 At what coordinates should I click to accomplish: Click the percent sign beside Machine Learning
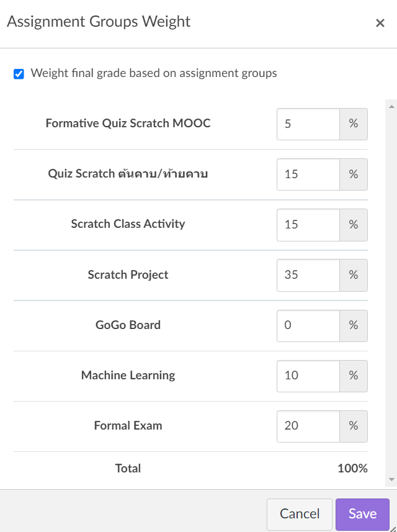pos(354,376)
